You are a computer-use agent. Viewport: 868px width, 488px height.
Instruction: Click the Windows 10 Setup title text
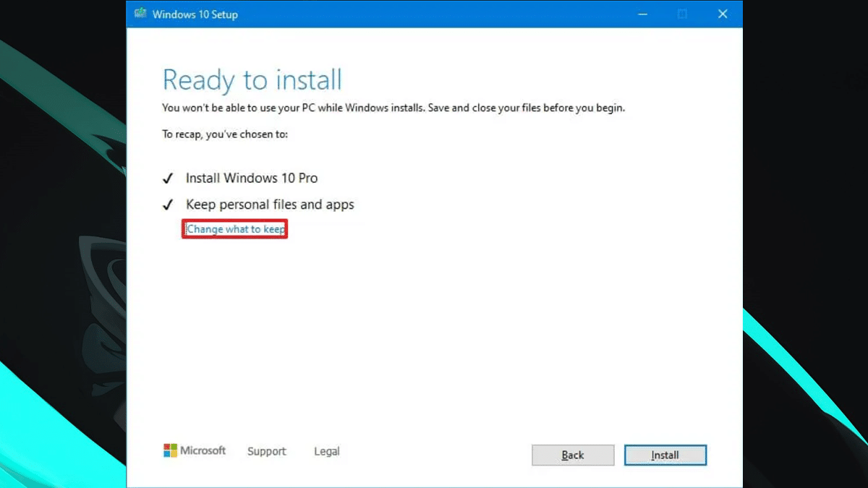tap(195, 14)
